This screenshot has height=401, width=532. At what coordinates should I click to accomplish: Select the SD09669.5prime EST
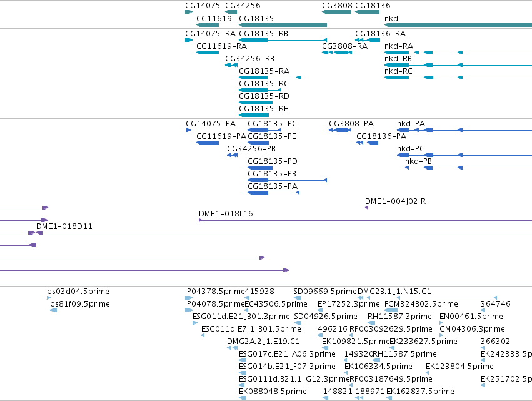(x=297, y=298)
